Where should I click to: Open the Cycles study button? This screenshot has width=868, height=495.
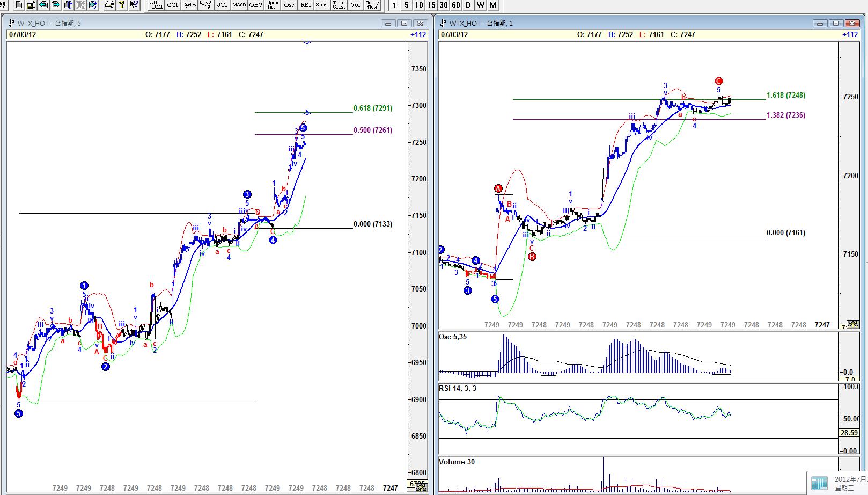[189, 4]
